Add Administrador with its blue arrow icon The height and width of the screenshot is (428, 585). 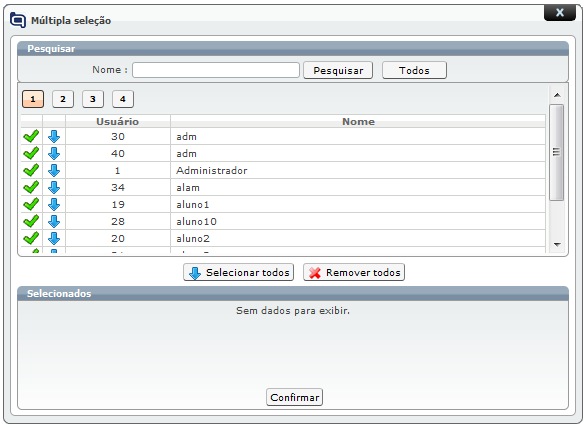54,171
